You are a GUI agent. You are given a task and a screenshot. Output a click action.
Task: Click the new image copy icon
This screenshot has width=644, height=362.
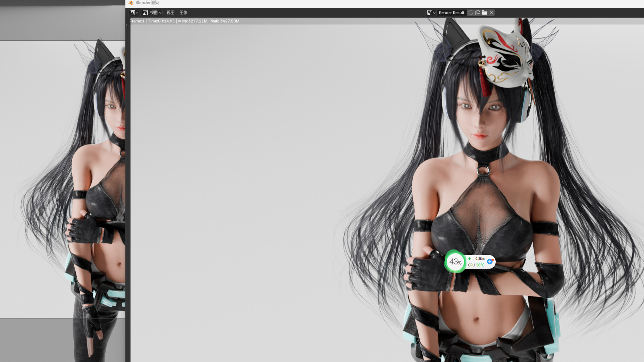pos(478,13)
